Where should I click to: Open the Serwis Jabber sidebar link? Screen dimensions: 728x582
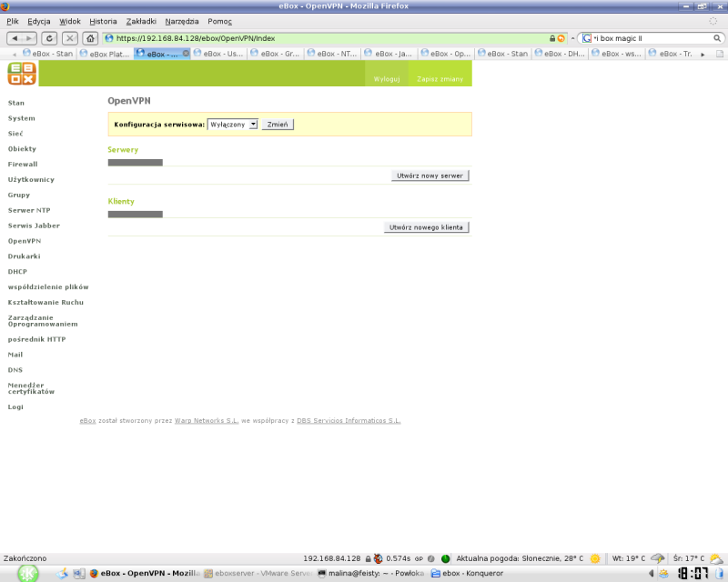click(34, 226)
